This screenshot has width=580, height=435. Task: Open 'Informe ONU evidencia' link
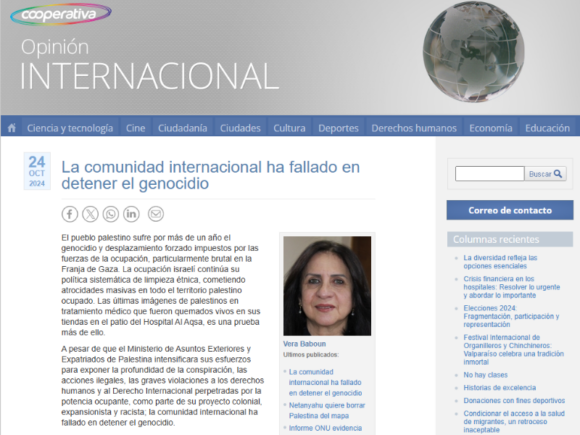(326, 428)
